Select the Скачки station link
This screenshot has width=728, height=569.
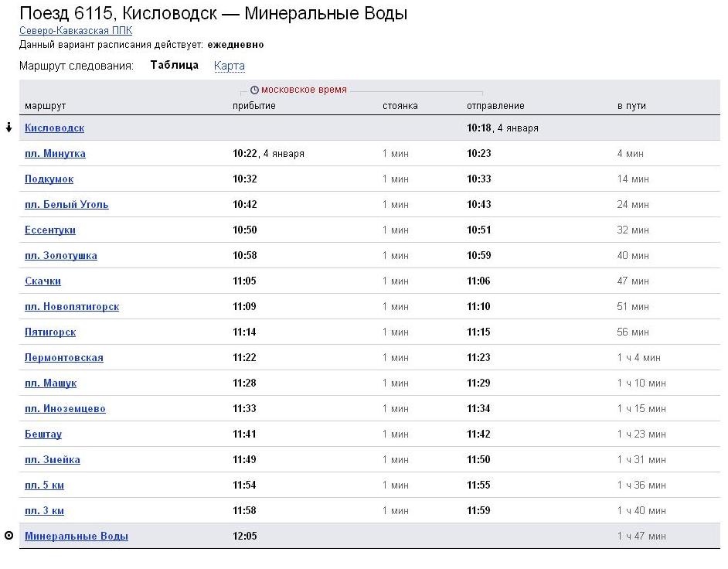(x=43, y=281)
